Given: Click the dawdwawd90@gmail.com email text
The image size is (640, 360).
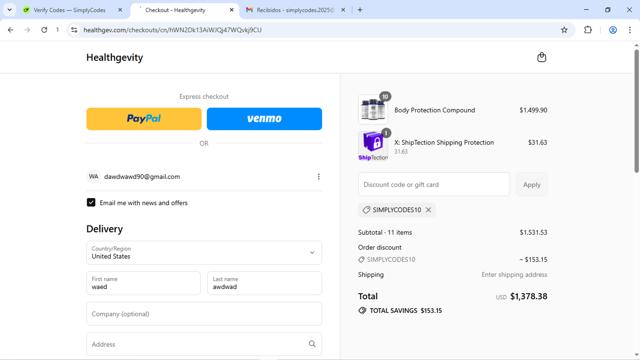Looking at the screenshot, I should point(142,177).
